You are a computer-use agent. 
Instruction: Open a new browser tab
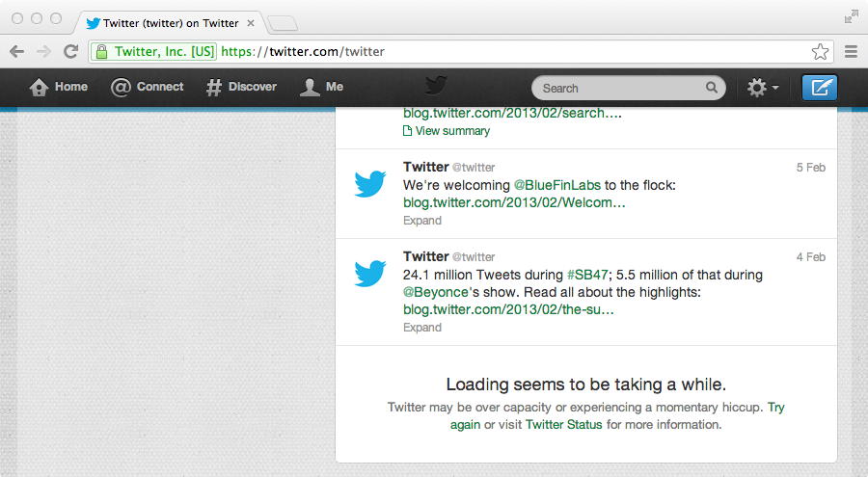(x=283, y=23)
